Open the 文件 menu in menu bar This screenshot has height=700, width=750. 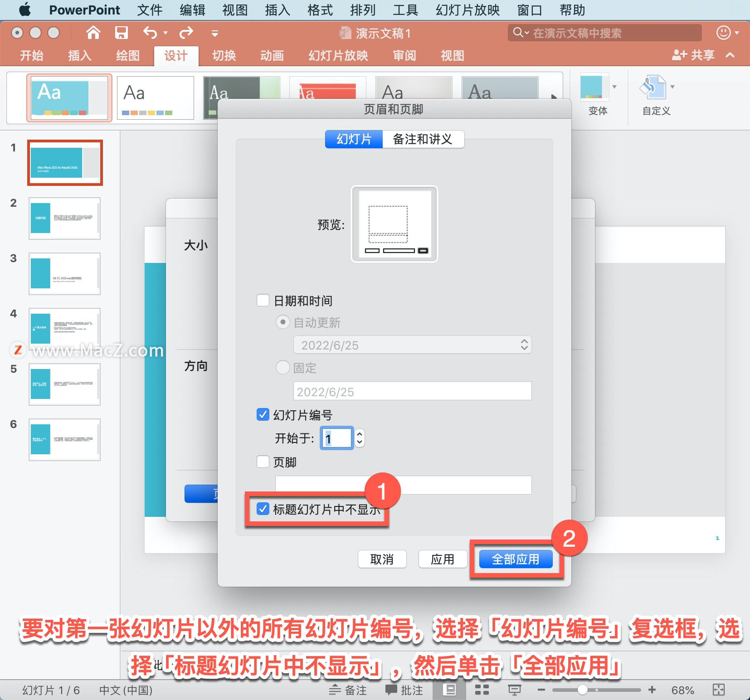150,10
